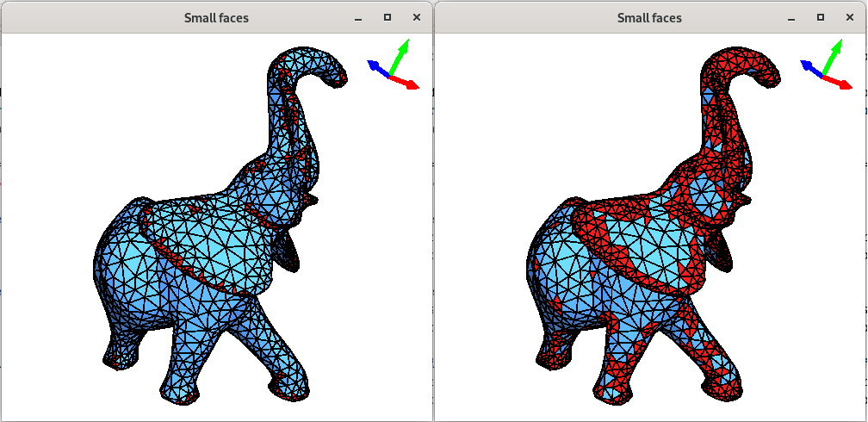The width and height of the screenshot is (868, 422).
Task: Click the blue elephant's rounded rump in left window
Action: coord(121,267)
